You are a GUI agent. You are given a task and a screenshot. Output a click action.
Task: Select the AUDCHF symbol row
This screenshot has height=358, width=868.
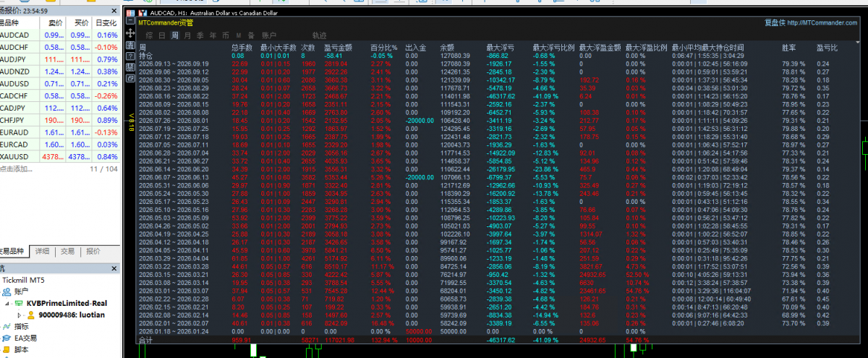point(59,47)
